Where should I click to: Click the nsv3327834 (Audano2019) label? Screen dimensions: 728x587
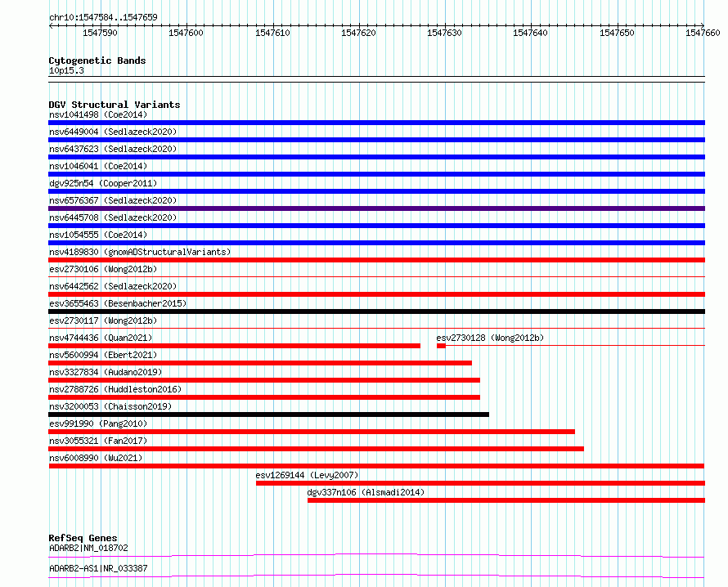[106, 372]
